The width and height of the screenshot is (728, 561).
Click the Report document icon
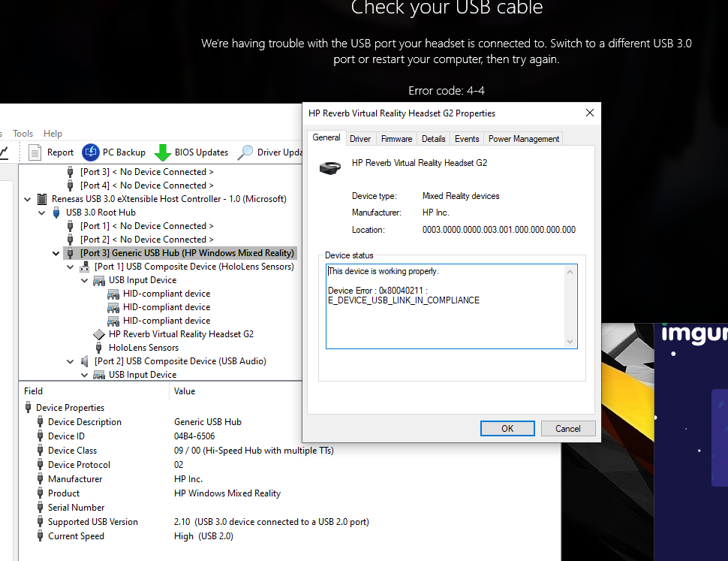click(x=35, y=152)
